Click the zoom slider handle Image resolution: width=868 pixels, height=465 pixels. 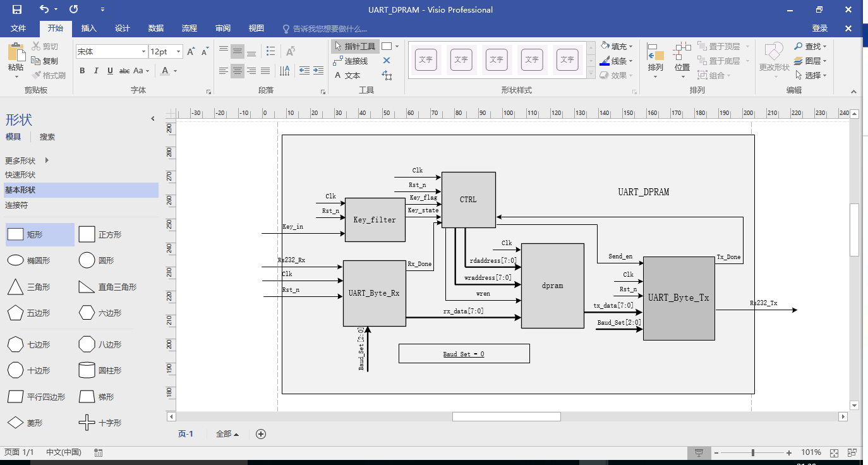click(753, 453)
